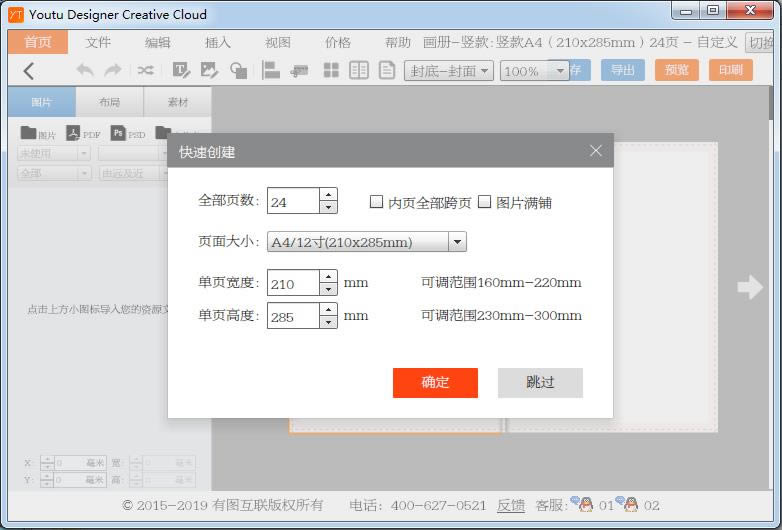782x530 pixels.
Task: Click the 单页宽度 input field
Action: coord(293,283)
